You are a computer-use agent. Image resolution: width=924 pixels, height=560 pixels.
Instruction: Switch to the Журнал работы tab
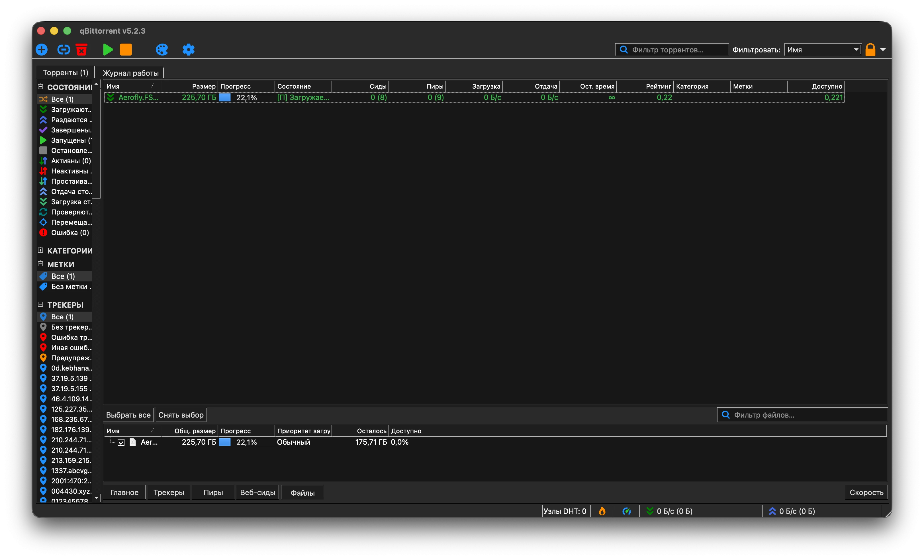click(130, 73)
